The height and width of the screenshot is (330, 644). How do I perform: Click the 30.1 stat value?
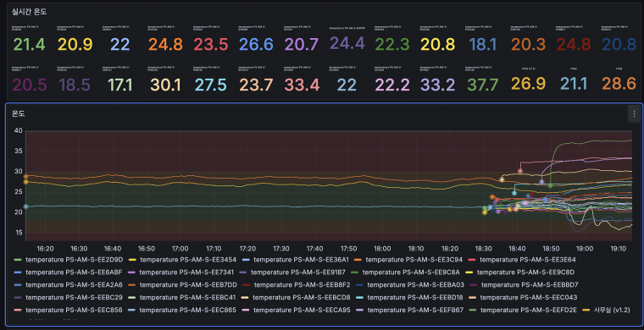[x=165, y=85]
